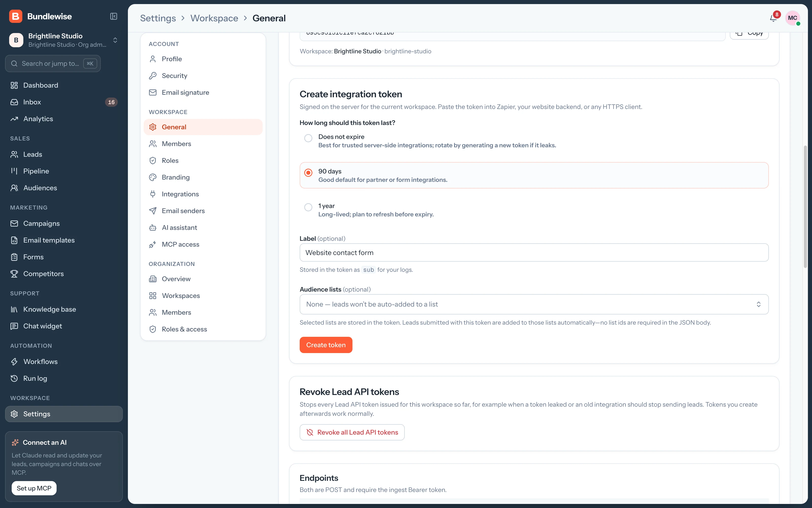Open Roles & access organization settings
The image size is (812, 508).
click(x=203, y=329)
